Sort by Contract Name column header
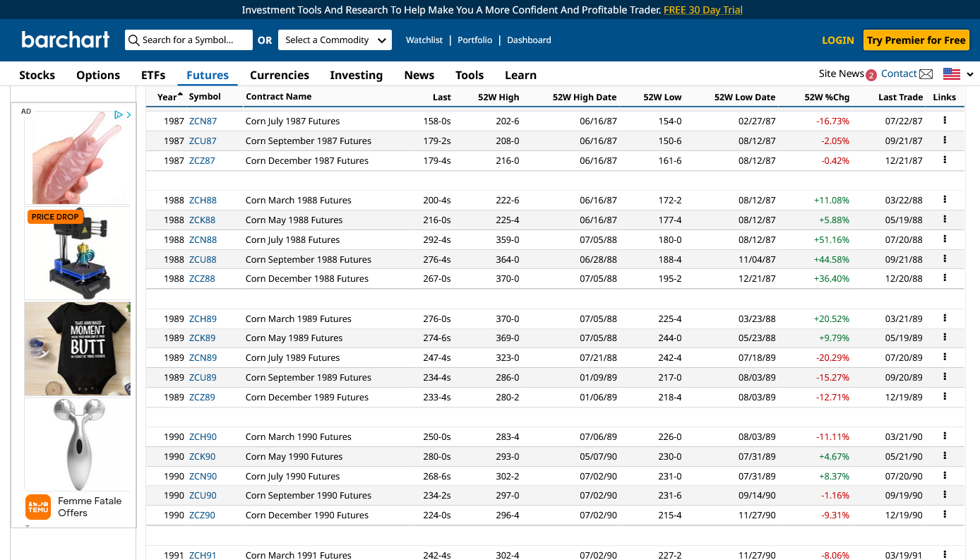Viewport: 980px width, 560px height. tap(279, 97)
